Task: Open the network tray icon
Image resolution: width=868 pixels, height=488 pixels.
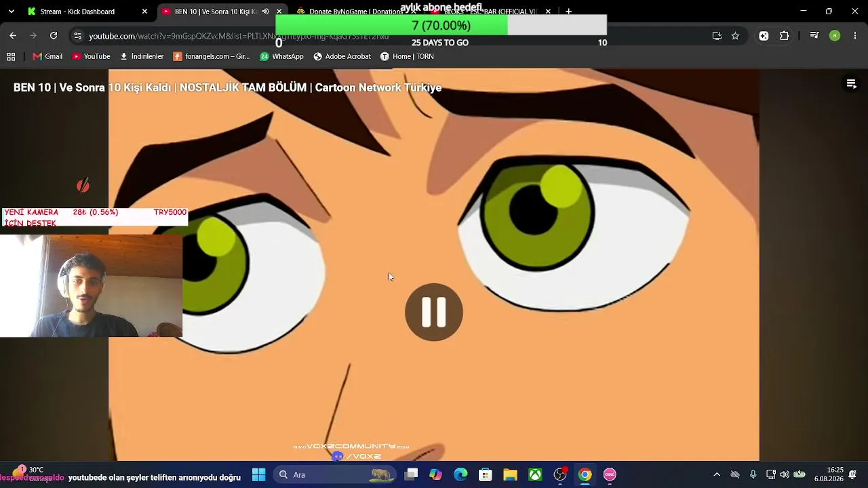Action: click(771, 474)
